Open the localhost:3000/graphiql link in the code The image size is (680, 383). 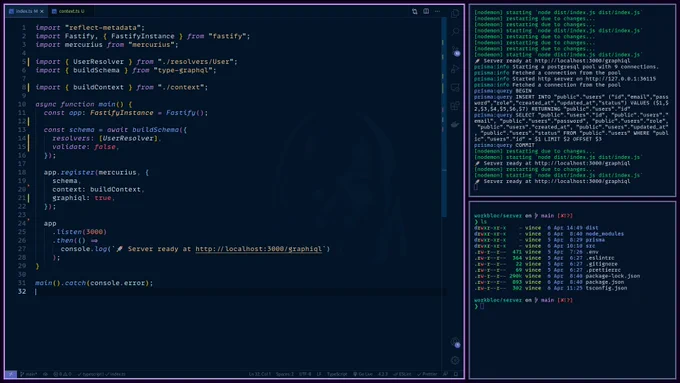coord(258,249)
